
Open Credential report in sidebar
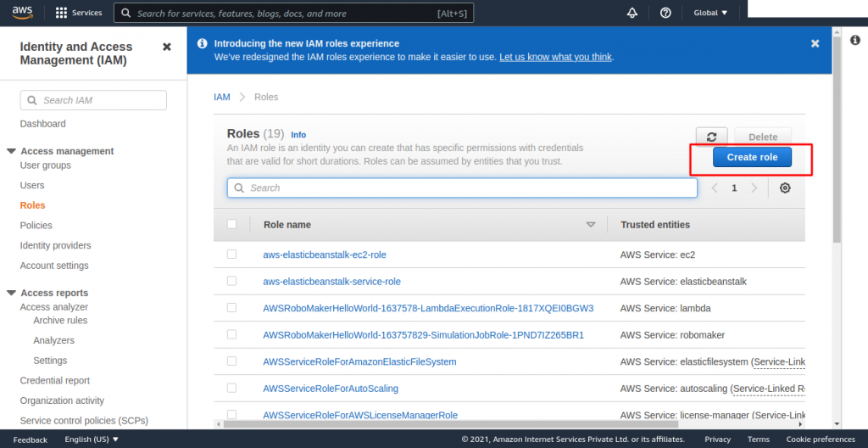click(x=55, y=380)
